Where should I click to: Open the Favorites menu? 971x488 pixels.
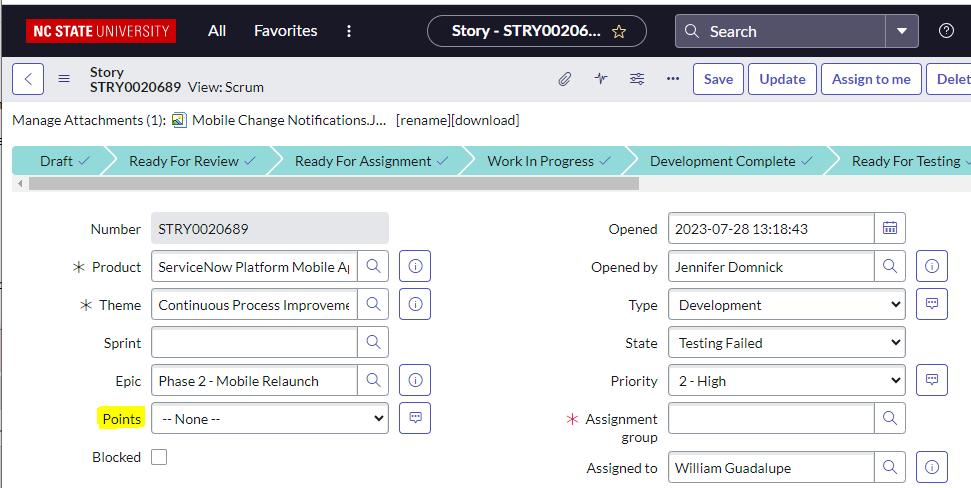click(x=285, y=31)
